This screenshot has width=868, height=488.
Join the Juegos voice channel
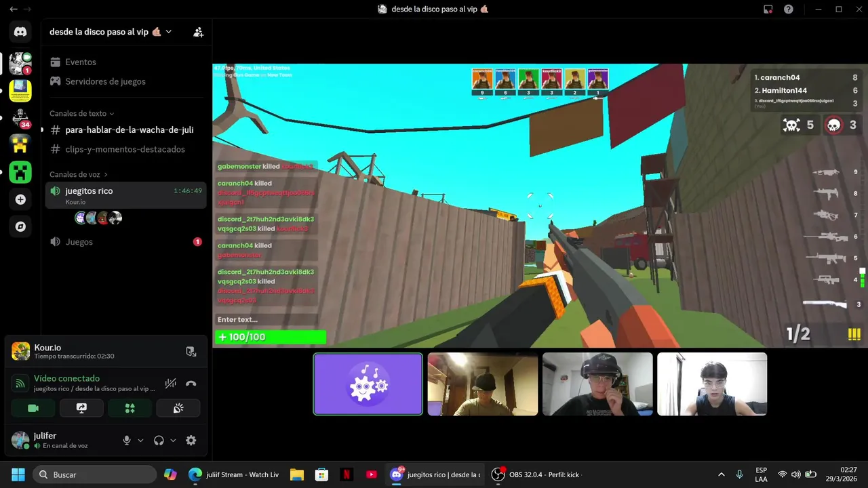point(125,242)
